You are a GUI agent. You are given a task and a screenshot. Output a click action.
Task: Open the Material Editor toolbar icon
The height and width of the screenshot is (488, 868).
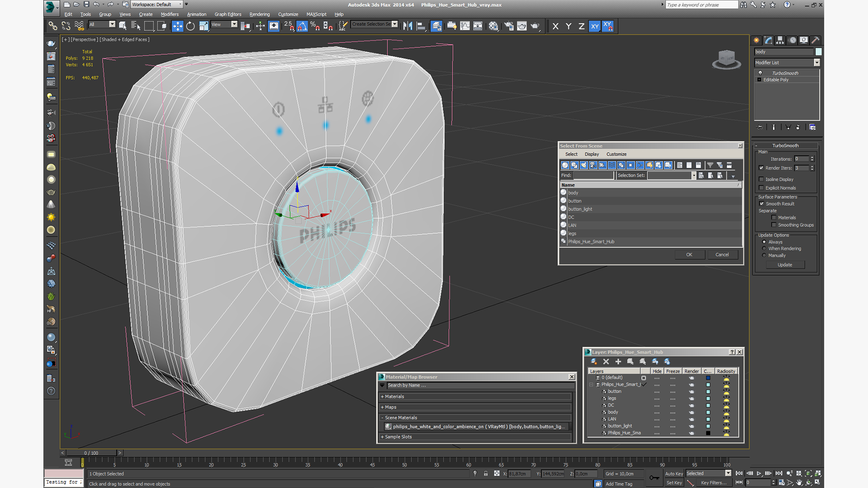[493, 26]
